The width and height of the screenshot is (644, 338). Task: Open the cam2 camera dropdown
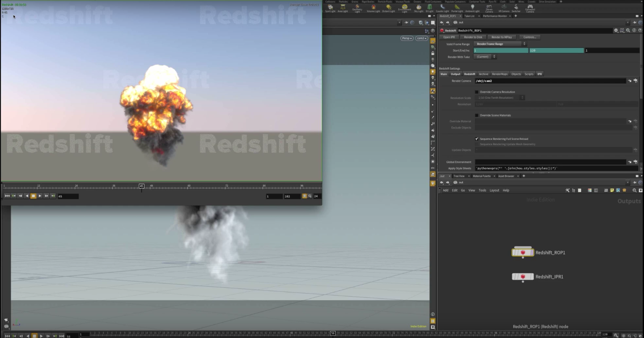(x=422, y=38)
